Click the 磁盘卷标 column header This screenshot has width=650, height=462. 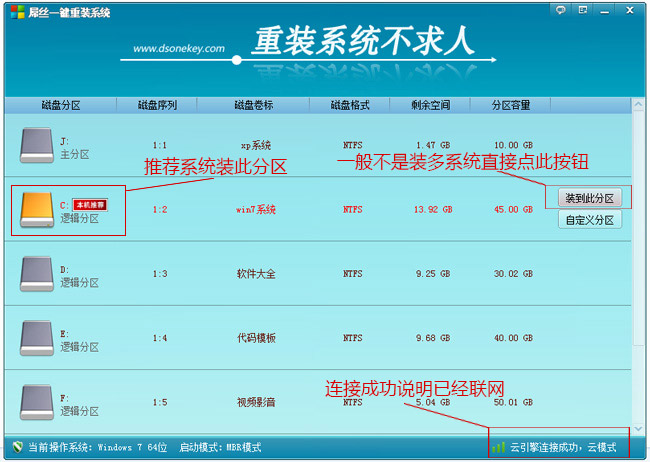[253, 104]
